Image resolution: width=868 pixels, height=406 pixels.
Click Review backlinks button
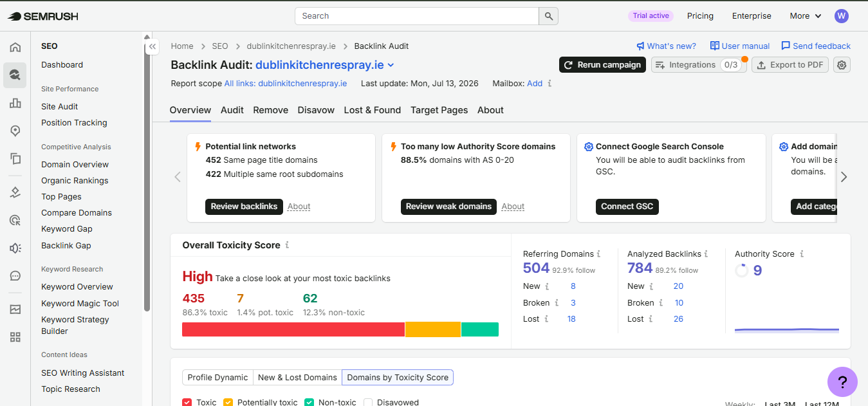(244, 207)
